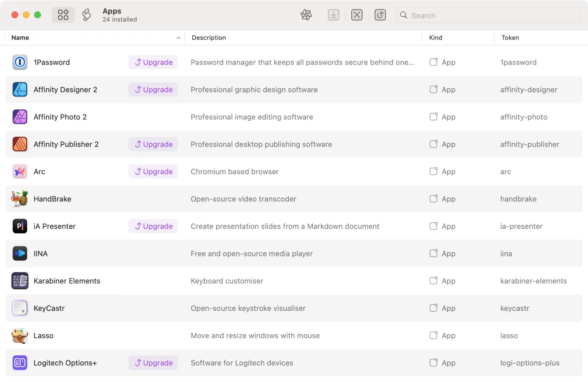
Task: Upgrade Arc browser
Action: tap(153, 171)
